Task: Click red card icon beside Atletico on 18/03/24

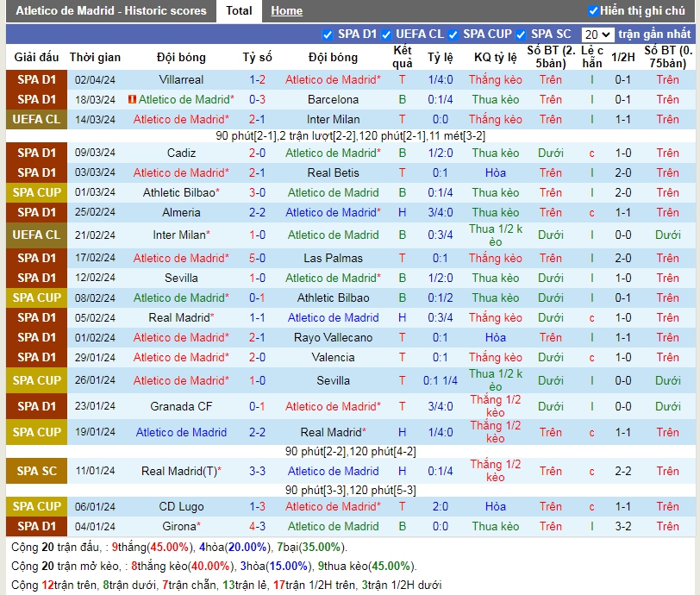Action: [132, 100]
